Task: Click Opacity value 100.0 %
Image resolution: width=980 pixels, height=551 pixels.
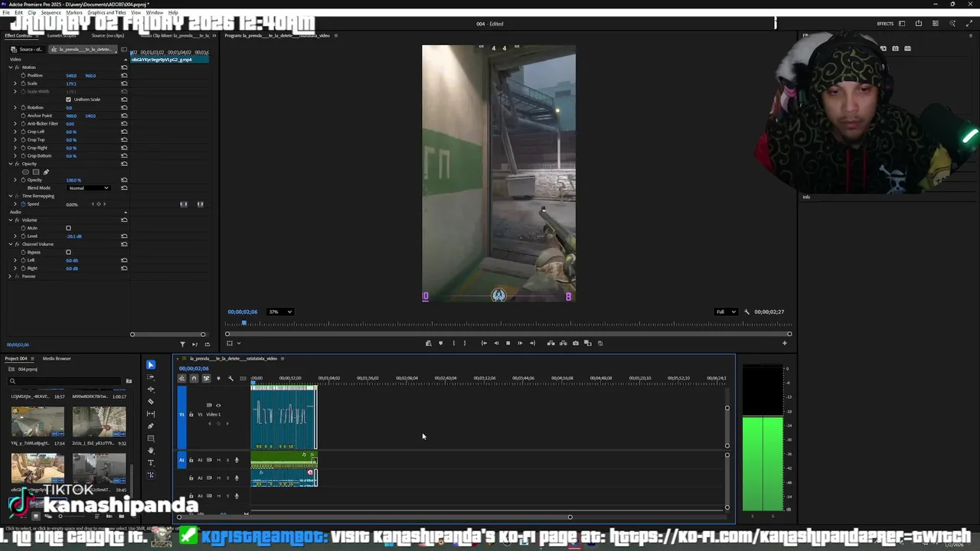Action: click(73, 180)
